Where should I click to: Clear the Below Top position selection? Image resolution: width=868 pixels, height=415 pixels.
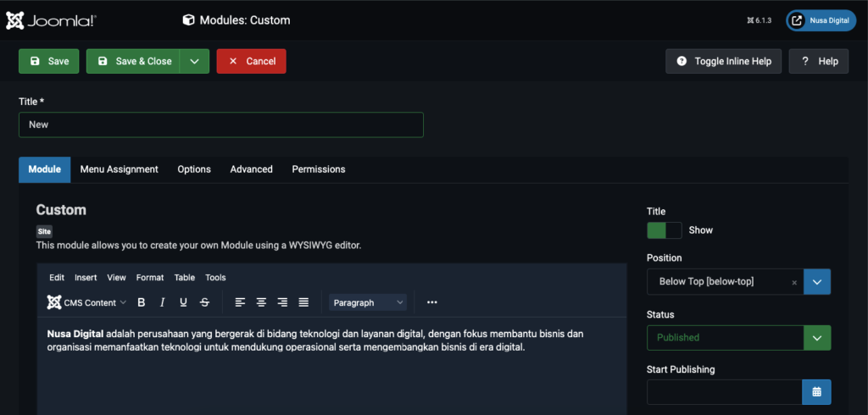point(794,282)
